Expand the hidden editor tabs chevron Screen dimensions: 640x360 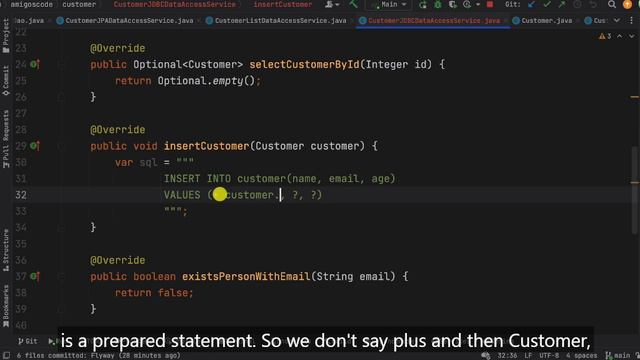click(x=617, y=20)
